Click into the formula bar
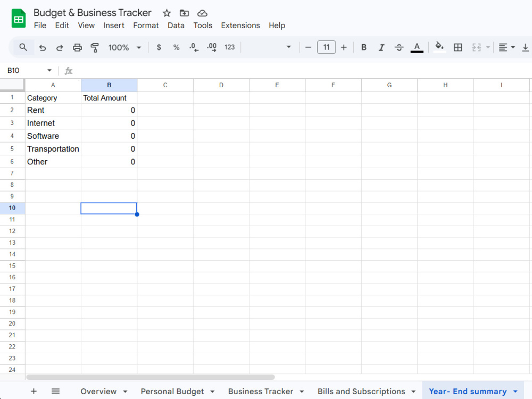Image resolution: width=532 pixels, height=399 pixels. coord(302,71)
